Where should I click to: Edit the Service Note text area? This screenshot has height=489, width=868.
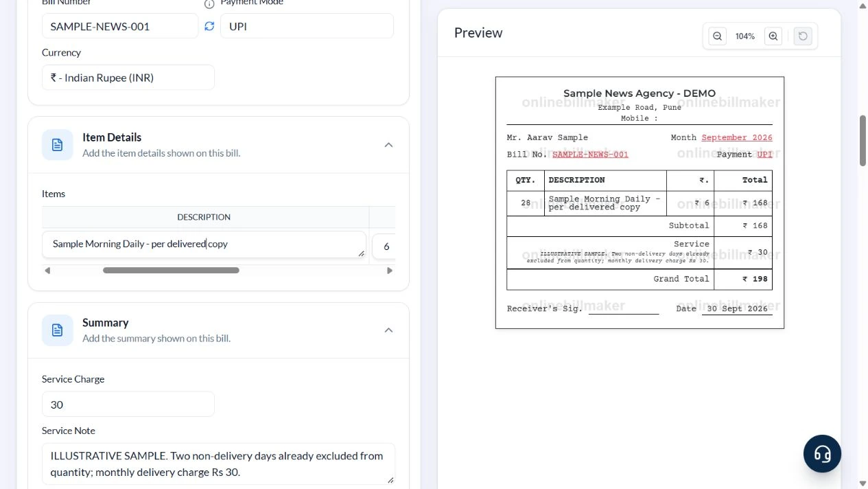click(x=218, y=464)
